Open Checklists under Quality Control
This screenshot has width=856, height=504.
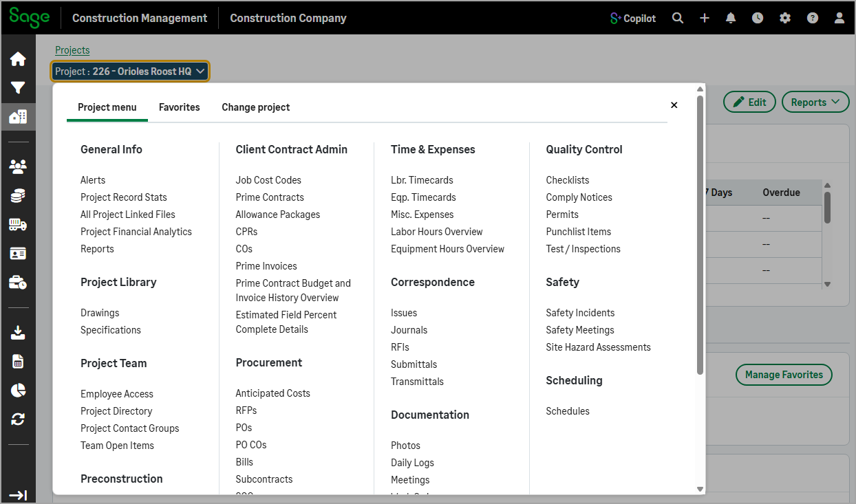(x=568, y=180)
